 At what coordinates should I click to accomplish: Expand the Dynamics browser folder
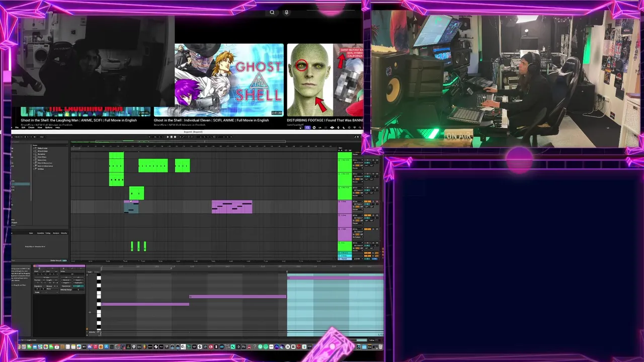34,154
